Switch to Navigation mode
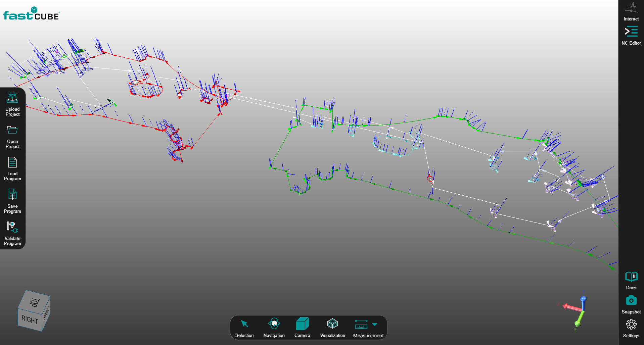 coord(274,324)
